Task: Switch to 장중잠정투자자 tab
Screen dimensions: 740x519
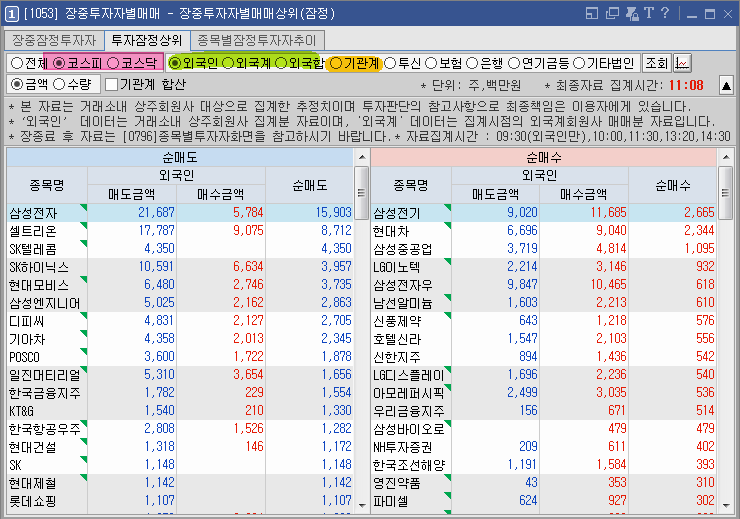Action: tap(54, 41)
